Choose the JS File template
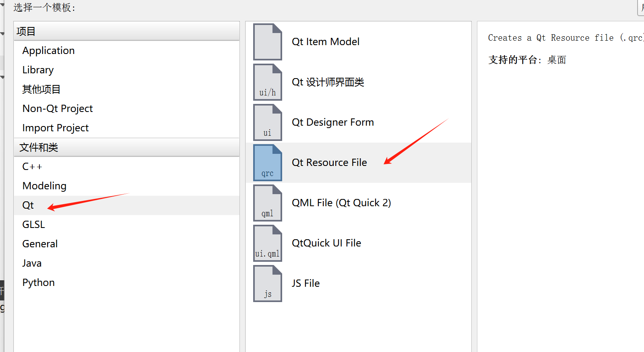 coord(358,284)
